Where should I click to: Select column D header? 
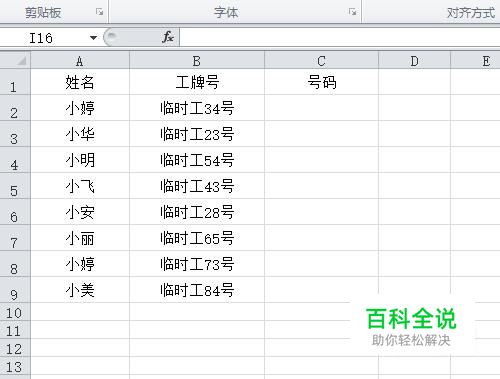tap(414, 61)
